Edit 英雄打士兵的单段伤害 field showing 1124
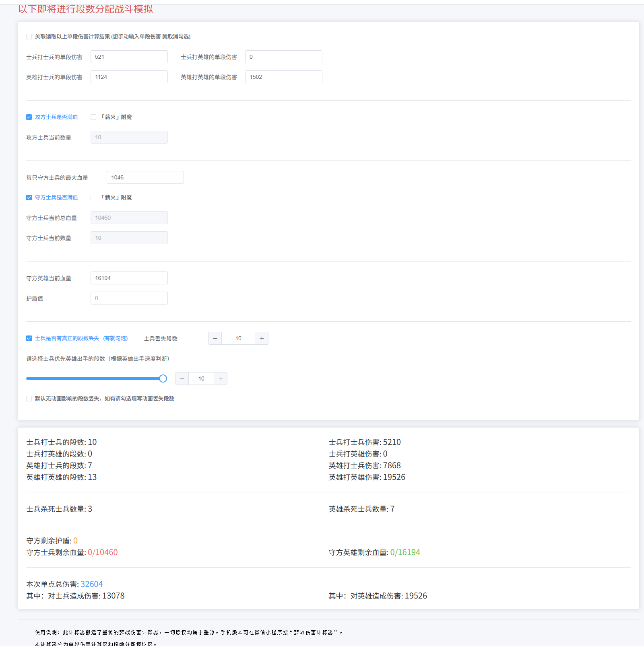Image resolution: width=644 pixels, height=646 pixels. click(129, 77)
